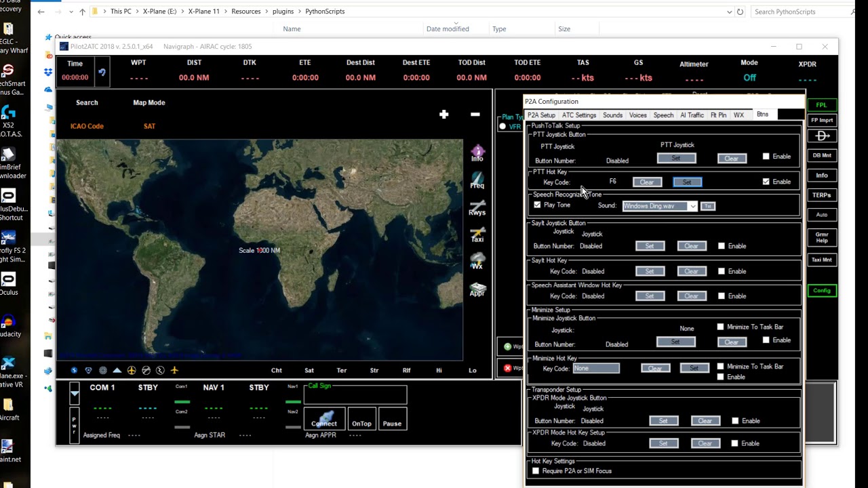Click the green Config button
The width and height of the screenshot is (868, 488).
[822, 290]
